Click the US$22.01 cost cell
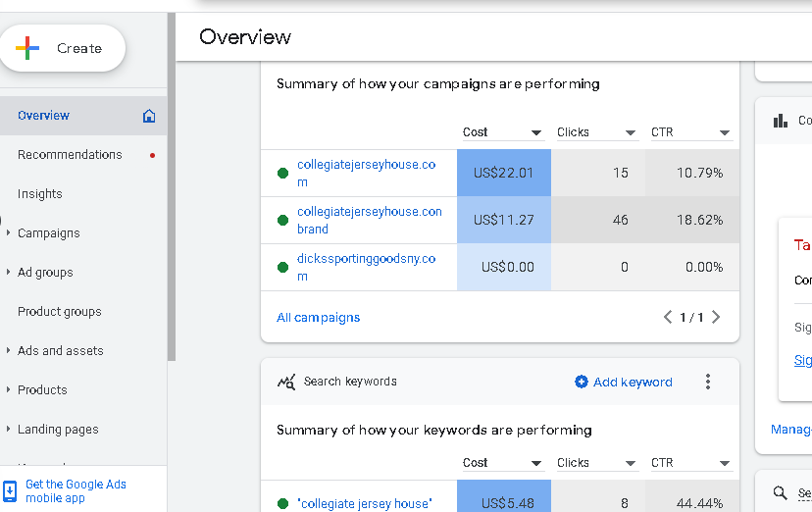Viewport: 812px width, 512px height. (x=503, y=173)
